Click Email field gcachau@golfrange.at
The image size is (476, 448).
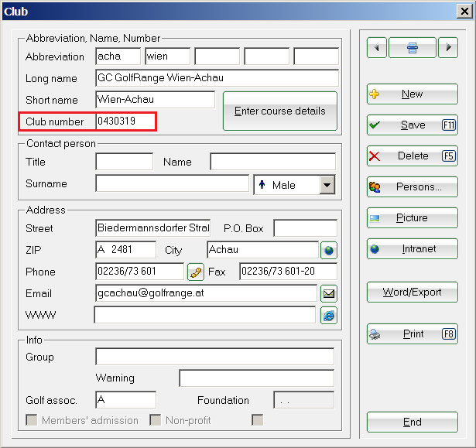pyautogui.click(x=206, y=293)
